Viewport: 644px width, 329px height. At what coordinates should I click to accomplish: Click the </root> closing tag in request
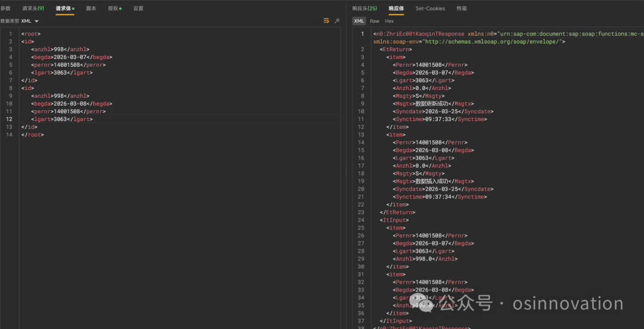(32, 135)
